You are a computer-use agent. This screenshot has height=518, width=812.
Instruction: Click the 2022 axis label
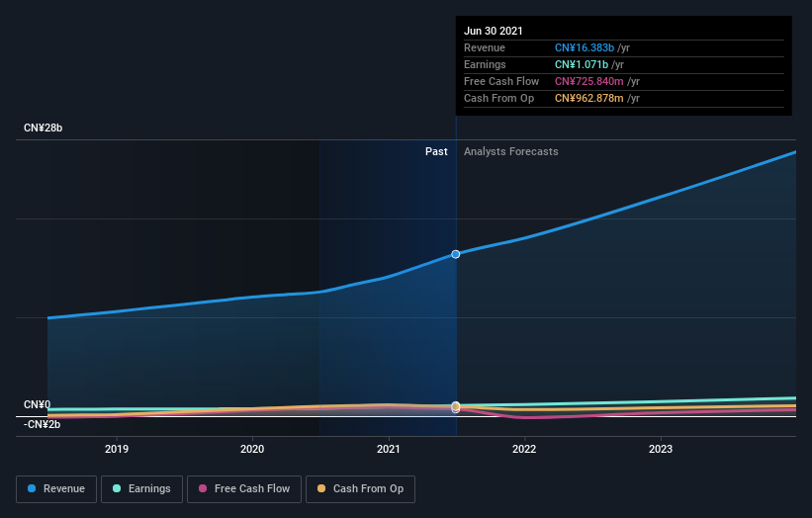[524, 449]
